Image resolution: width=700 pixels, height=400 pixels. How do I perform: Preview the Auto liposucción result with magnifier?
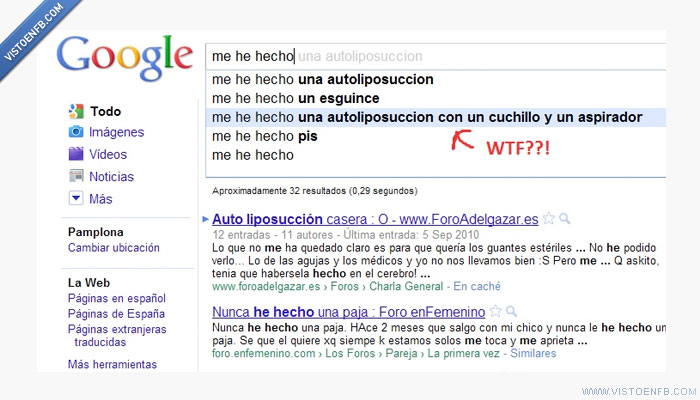click(565, 219)
